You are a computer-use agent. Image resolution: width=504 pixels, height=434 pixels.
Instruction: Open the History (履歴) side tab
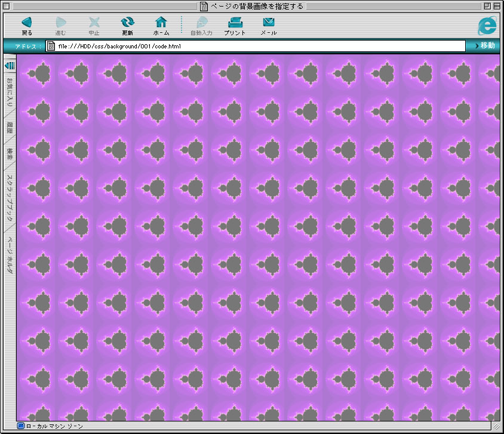pyautogui.click(x=10, y=127)
